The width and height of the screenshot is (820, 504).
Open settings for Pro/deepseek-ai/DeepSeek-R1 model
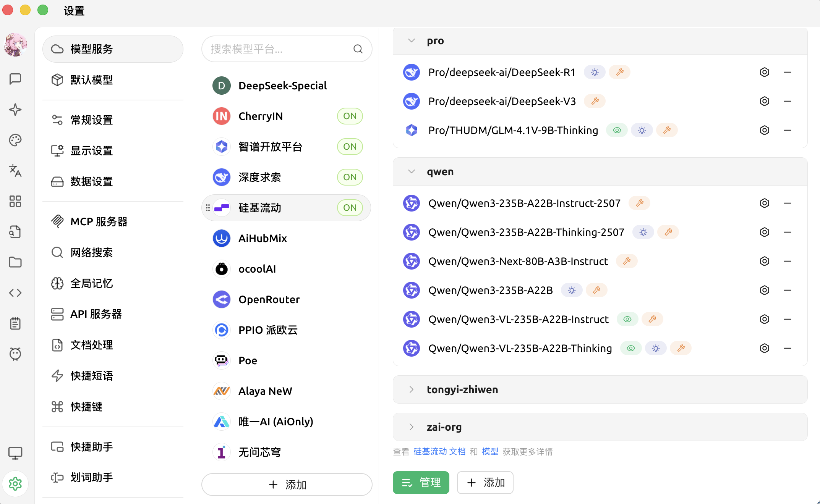point(764,72)
